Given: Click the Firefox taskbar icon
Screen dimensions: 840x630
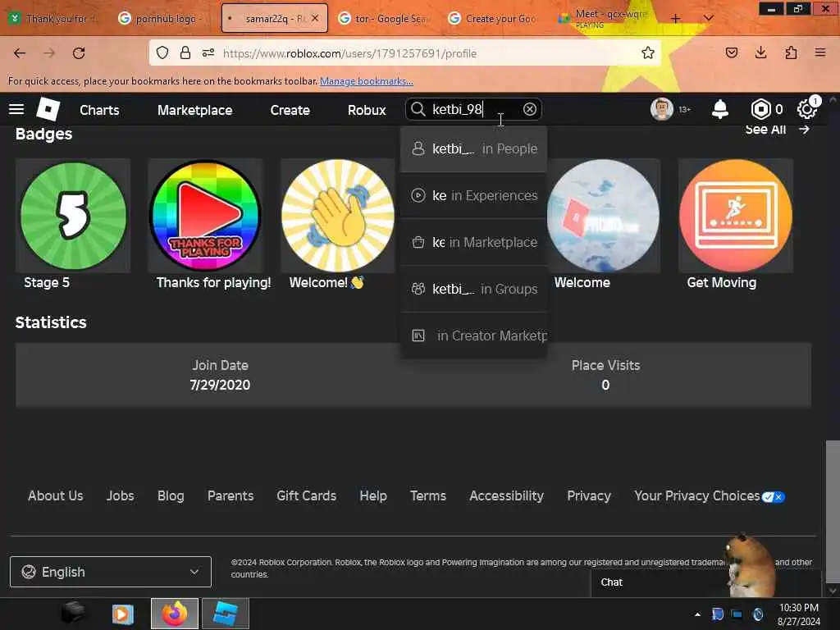Looking at the screenshot, I should (175, 614).
